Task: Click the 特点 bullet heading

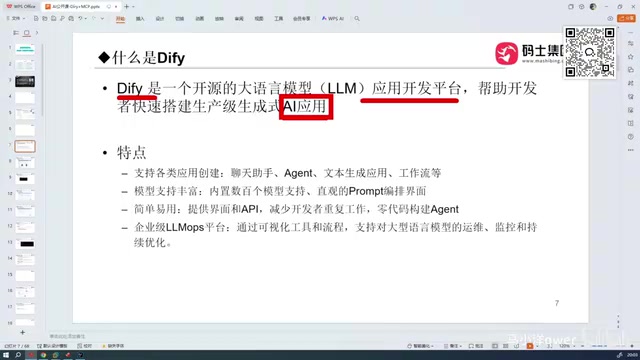Action: click(x=131, y=152)
